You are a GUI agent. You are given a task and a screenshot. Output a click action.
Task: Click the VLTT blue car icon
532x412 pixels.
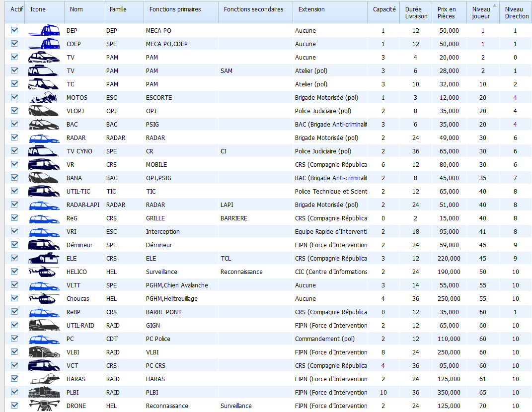pos(44,286)
